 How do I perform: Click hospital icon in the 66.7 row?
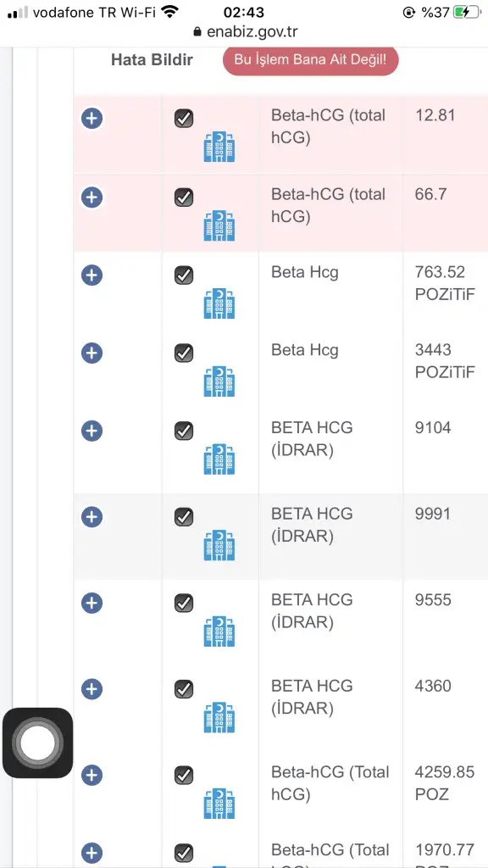point(219,225)
